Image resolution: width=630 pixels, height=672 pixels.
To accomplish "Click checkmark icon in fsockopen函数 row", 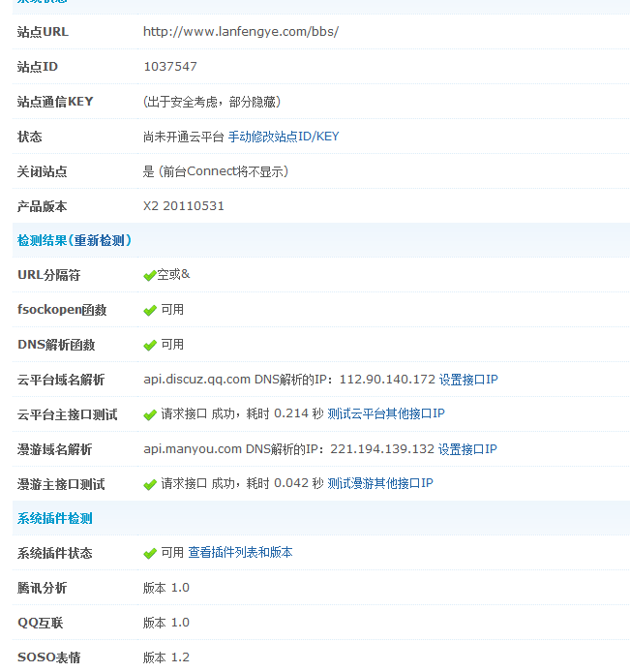I will click(150, 310).
